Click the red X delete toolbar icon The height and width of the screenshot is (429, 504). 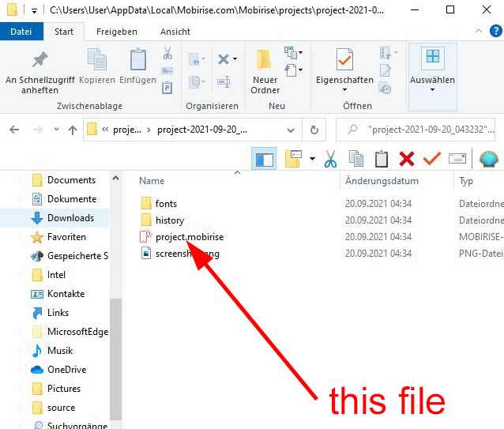[407, 159]
